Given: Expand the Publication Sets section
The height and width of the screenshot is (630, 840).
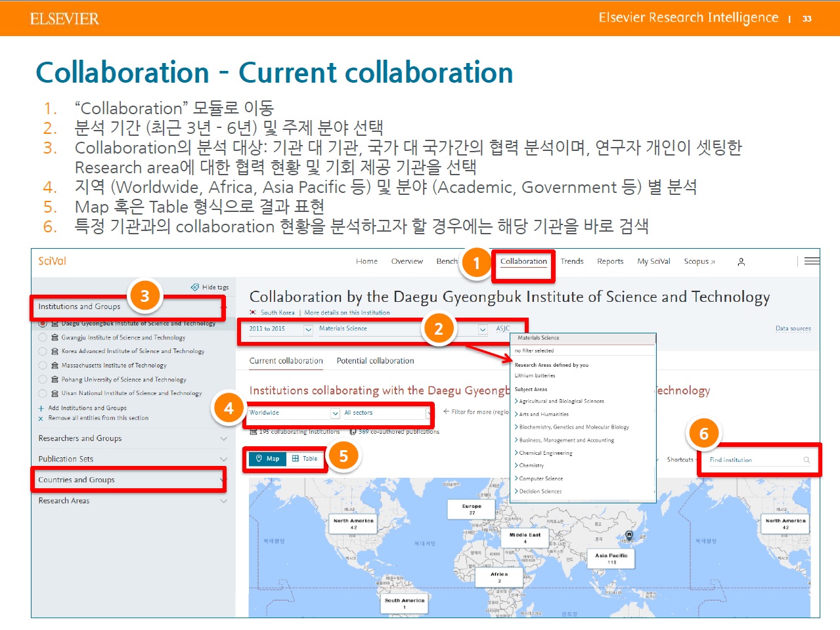Looking at the screenshot, I should 133,459.
